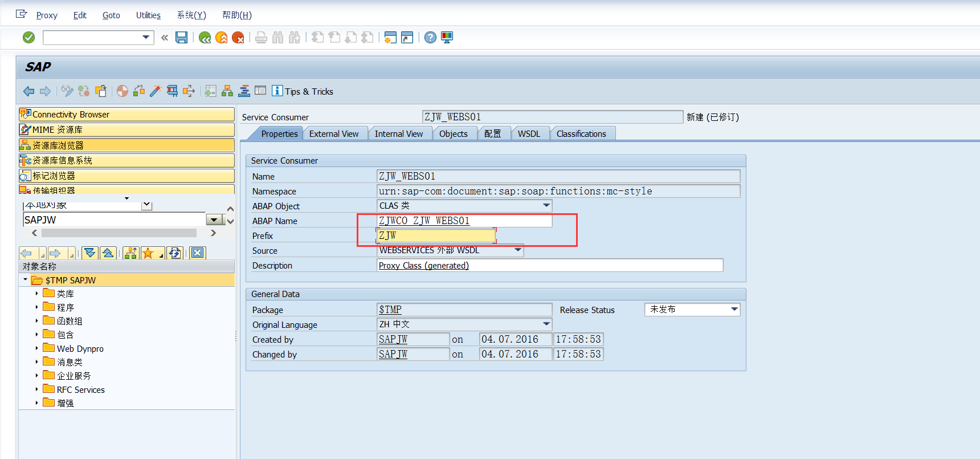Click the Refresh Object List icon
The width and height of the screenshot is (980, 459).
click(175, 253)
